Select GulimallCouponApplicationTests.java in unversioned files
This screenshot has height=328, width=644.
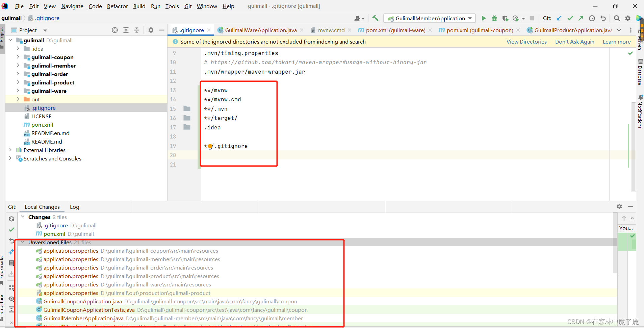(89, 310)
